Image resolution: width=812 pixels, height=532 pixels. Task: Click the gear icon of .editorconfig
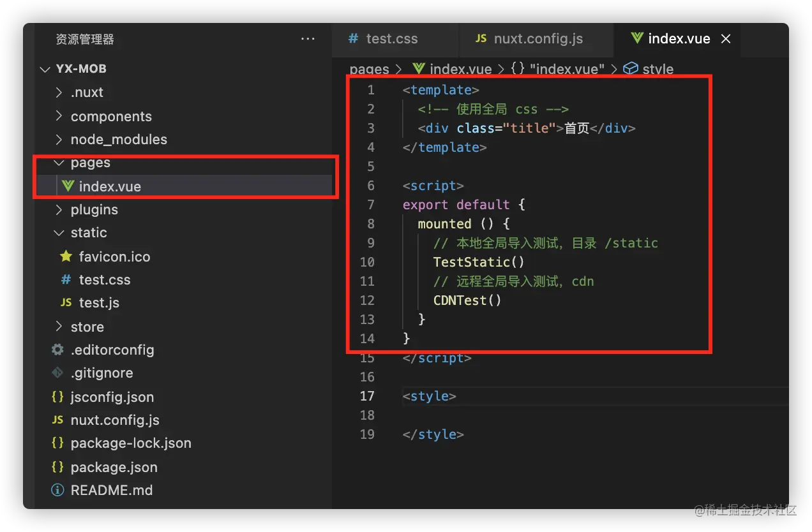click(x=57, y=350)
